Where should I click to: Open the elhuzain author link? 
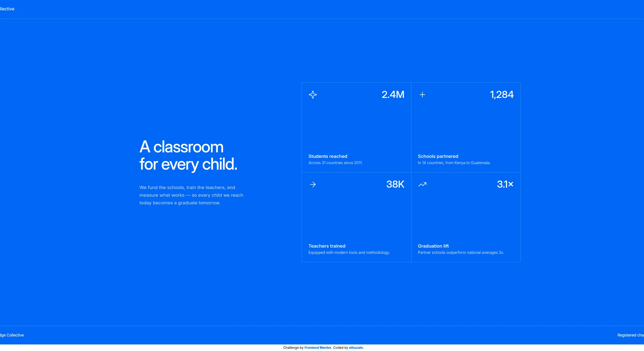[356, 348]
